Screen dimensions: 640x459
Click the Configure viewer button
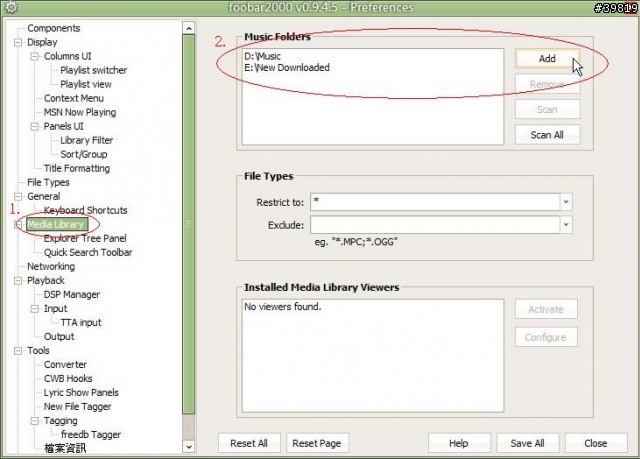coord(546,337)
